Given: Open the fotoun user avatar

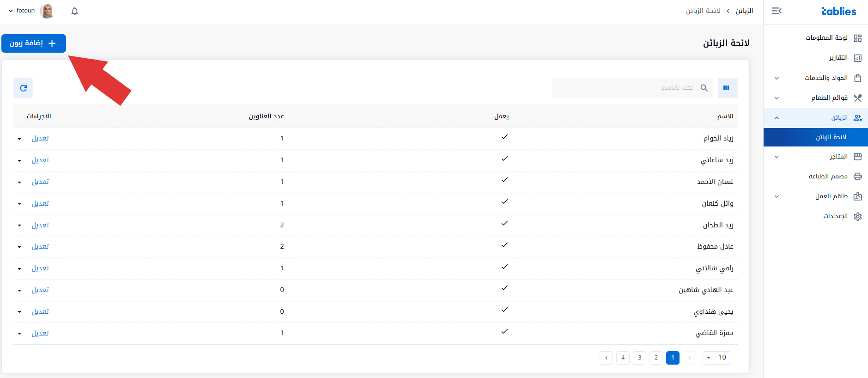Looking at the screenshot, I should tap(47, 11).
